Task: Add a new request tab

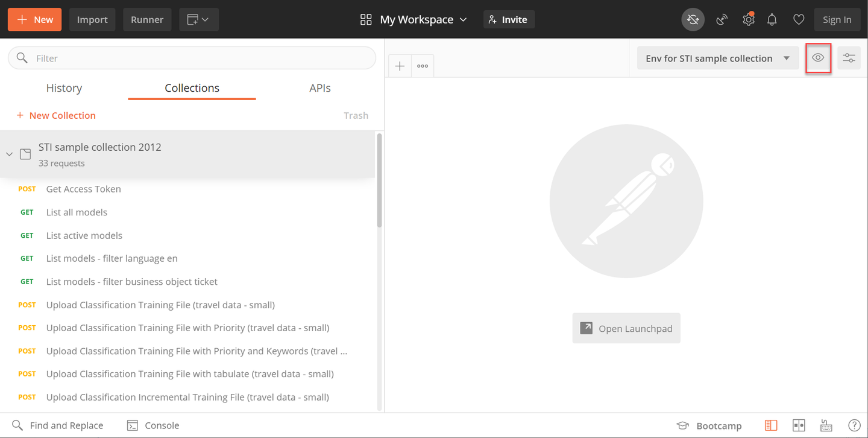Action: click(400, 66)
